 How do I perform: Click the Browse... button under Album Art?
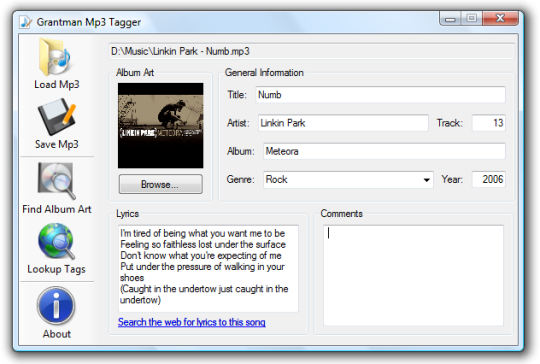click(160, 184)
